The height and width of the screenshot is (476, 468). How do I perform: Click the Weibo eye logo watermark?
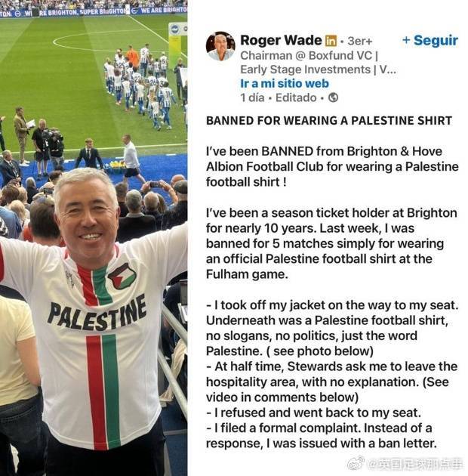click(x=356, y=464)
